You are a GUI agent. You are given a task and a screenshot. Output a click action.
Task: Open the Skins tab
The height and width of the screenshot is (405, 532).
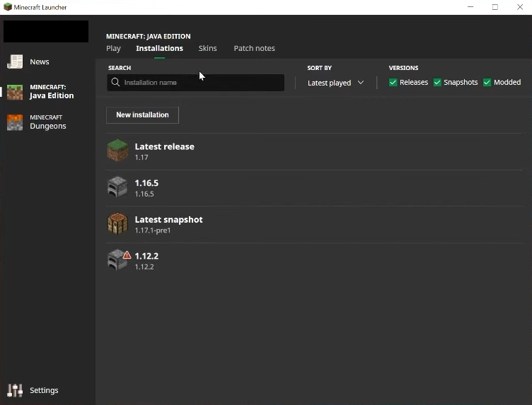(x=208, y=49)
